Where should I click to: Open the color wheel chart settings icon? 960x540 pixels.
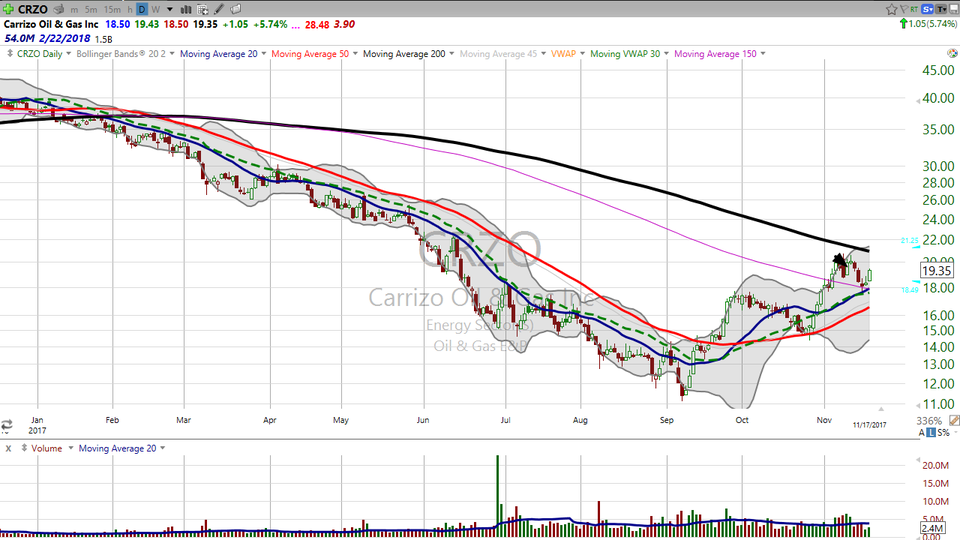click(x=952, y=54)
